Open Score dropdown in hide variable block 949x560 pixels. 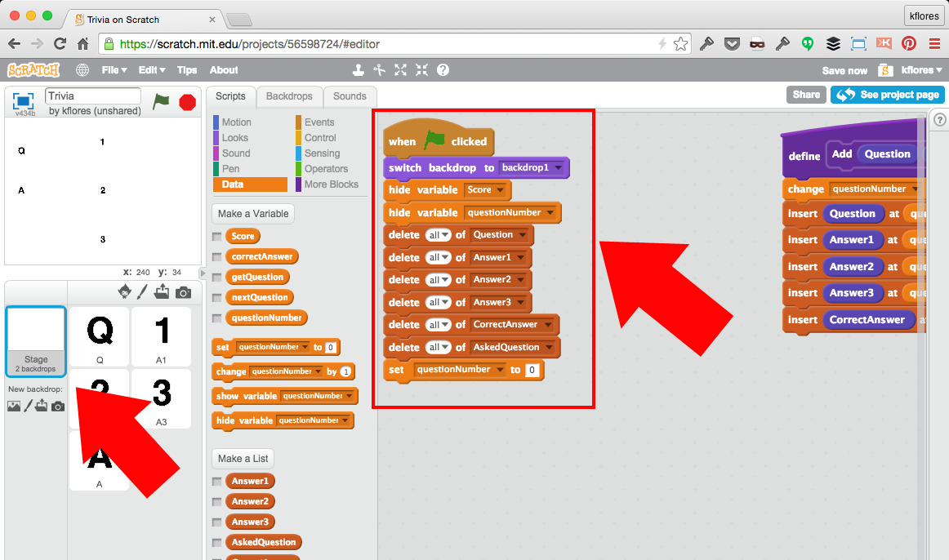[486, 190]
